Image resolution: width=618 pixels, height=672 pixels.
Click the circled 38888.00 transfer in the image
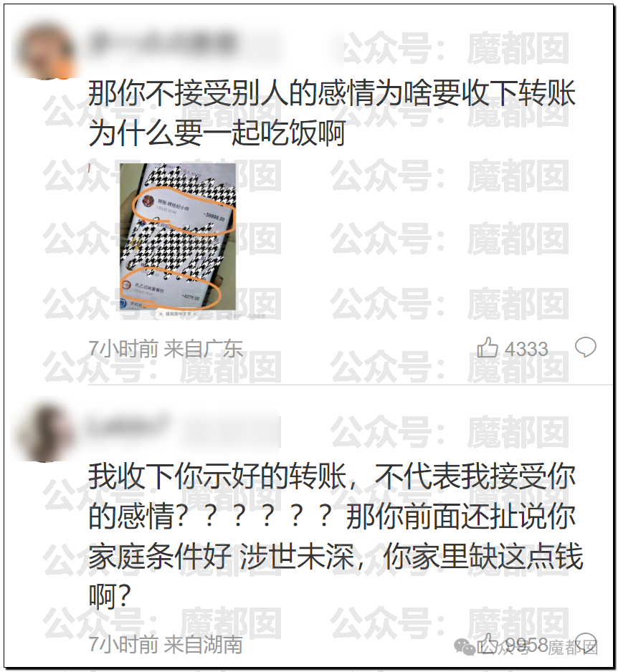[184, 210]
